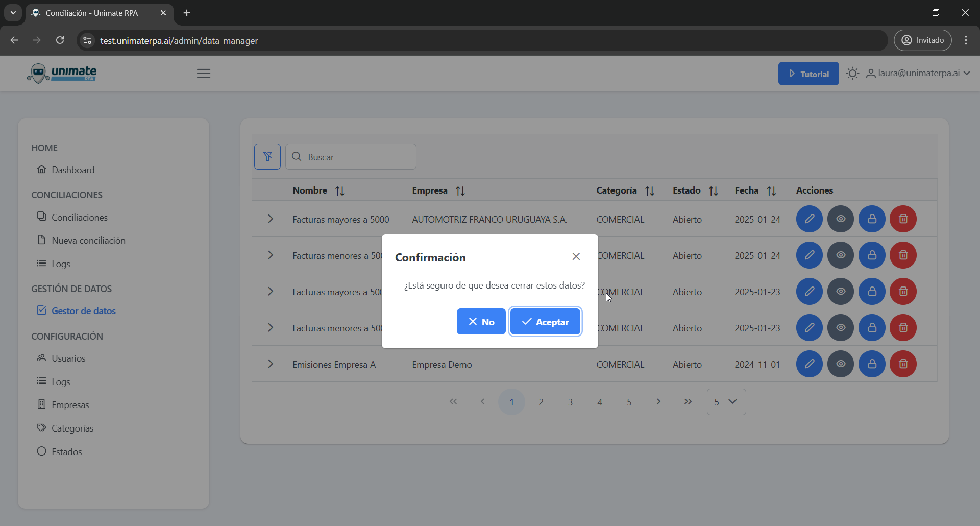Edit the Facturas menores row dated 2025-01-23
Viewport: 980px width, 526px height.
coord(810,328)
